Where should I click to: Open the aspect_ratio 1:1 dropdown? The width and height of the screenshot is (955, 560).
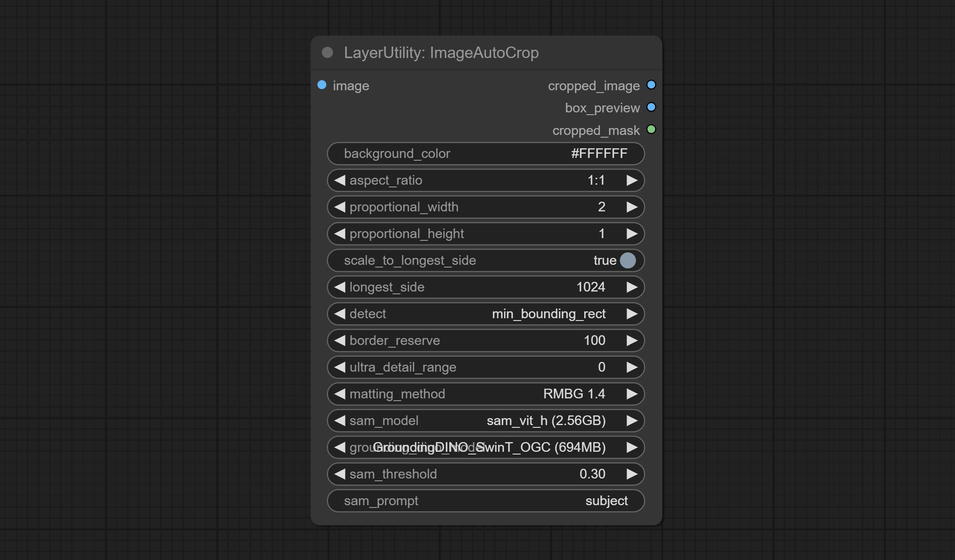[486, 181]
